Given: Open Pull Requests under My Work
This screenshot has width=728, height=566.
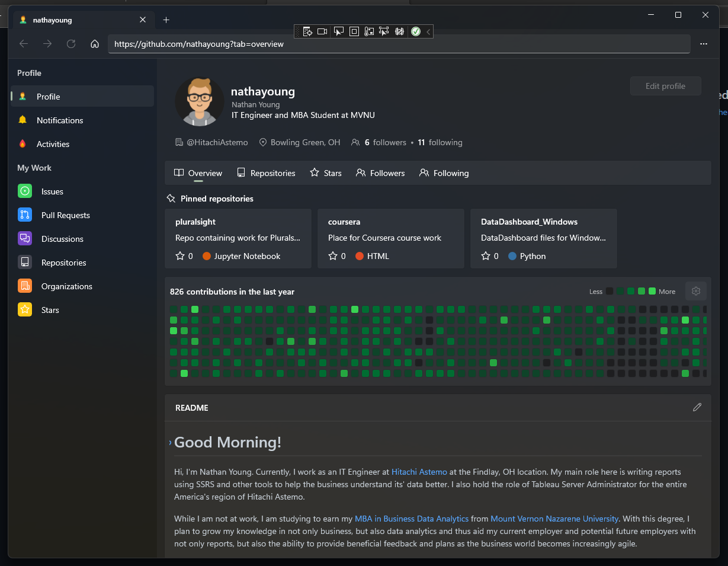Looking at the screenshot, I should 82,215.
